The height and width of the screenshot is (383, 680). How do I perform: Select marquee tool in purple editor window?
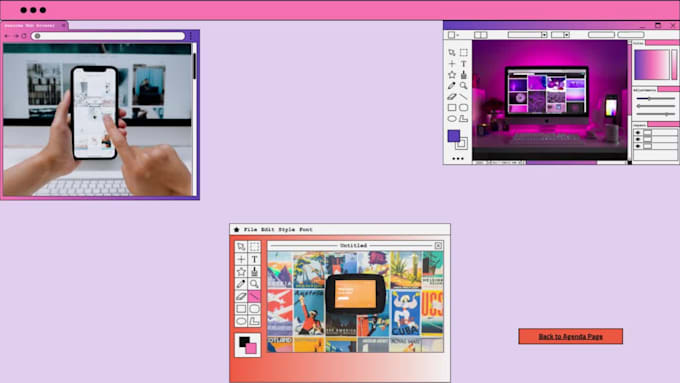click(464, 52)
